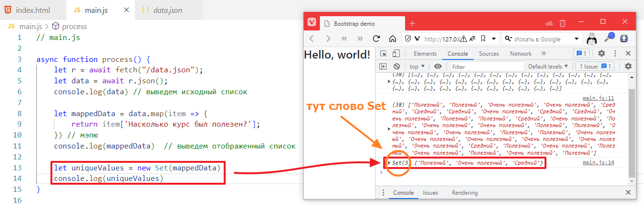Click the DevTools inspect element picker icon
The height and width of the screenshot is (208, 644).
point(384,54)
